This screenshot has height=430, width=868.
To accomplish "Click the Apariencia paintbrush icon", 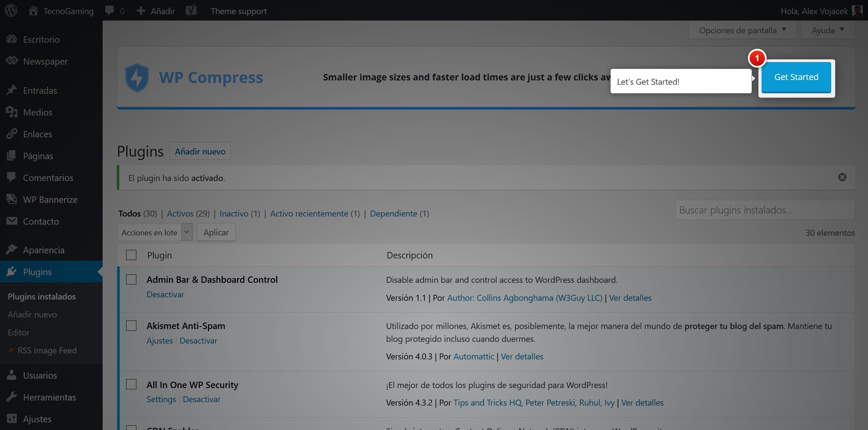I will (12, 249).
